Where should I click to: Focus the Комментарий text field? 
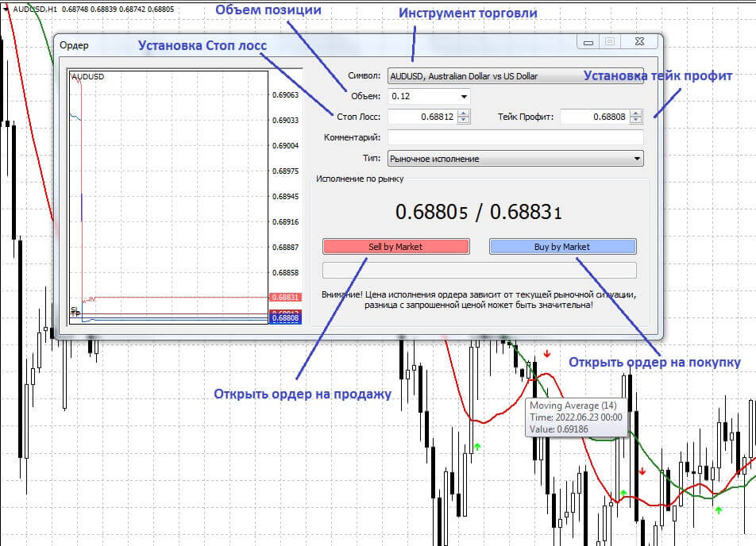point(515,137)
